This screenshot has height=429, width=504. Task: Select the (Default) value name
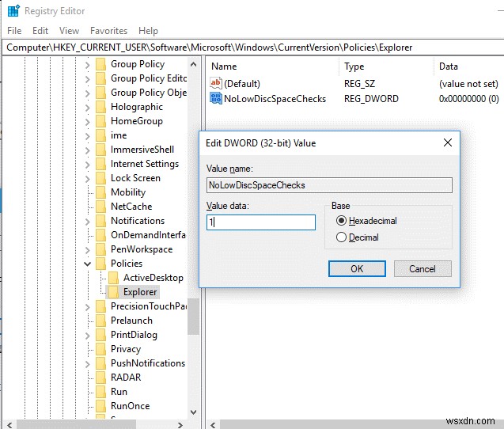(x=242, y=84)
